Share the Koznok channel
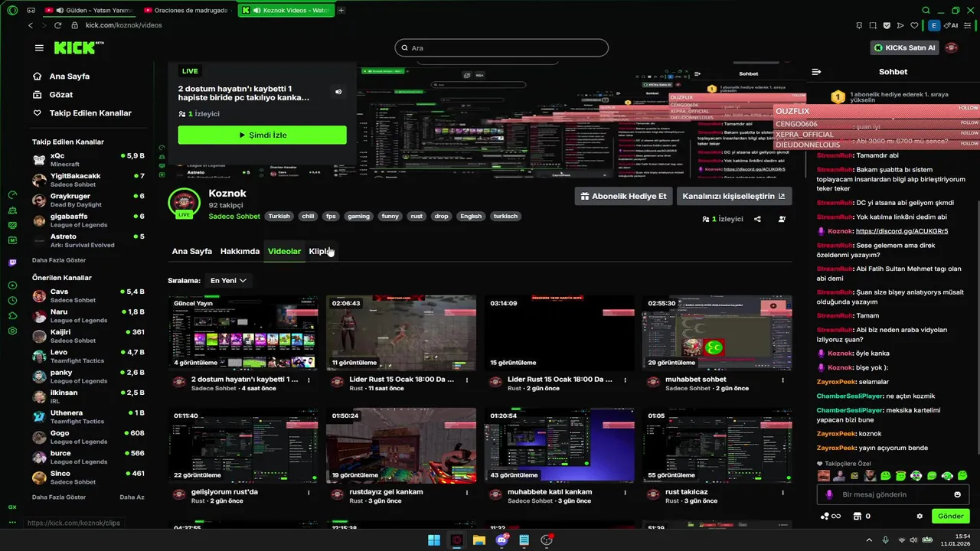Viewport: 980px width, 551px height. click(757, 219)
